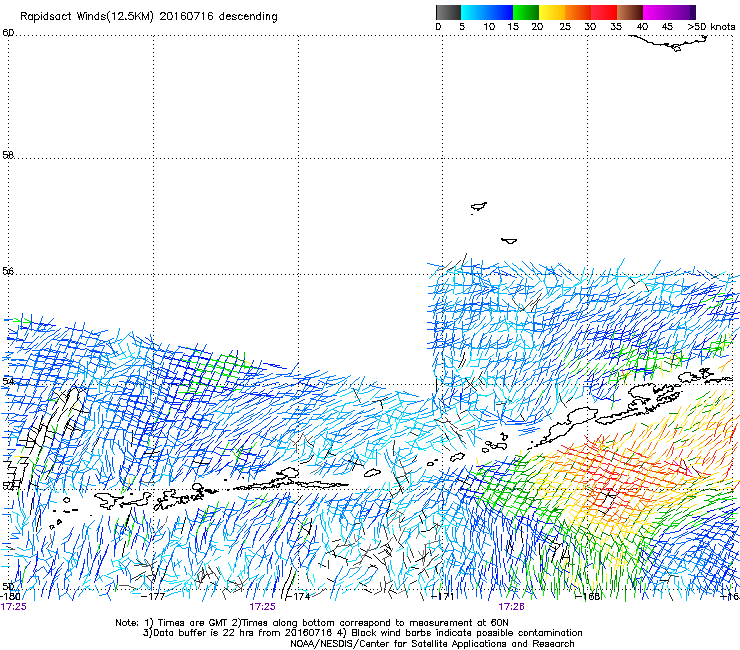Click the '17:25' time beside longitude -174

262,607
